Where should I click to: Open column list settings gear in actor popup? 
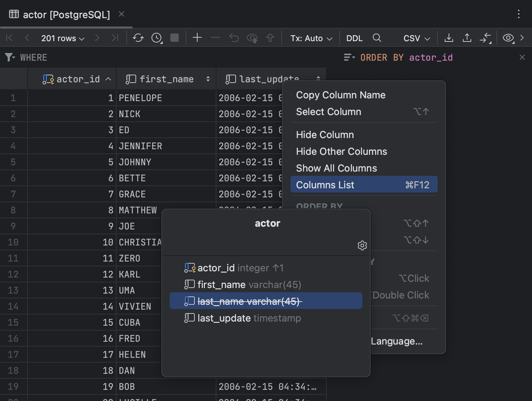click(x=362, y=245)
